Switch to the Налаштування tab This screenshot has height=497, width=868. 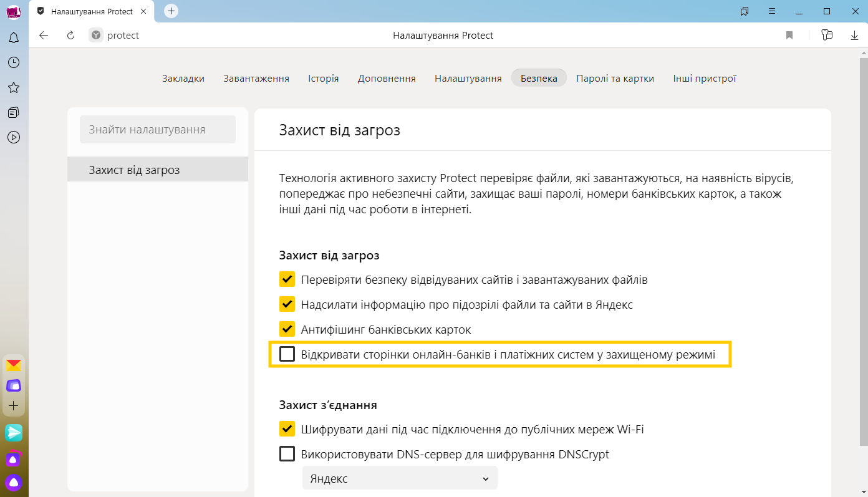point(468,78)
